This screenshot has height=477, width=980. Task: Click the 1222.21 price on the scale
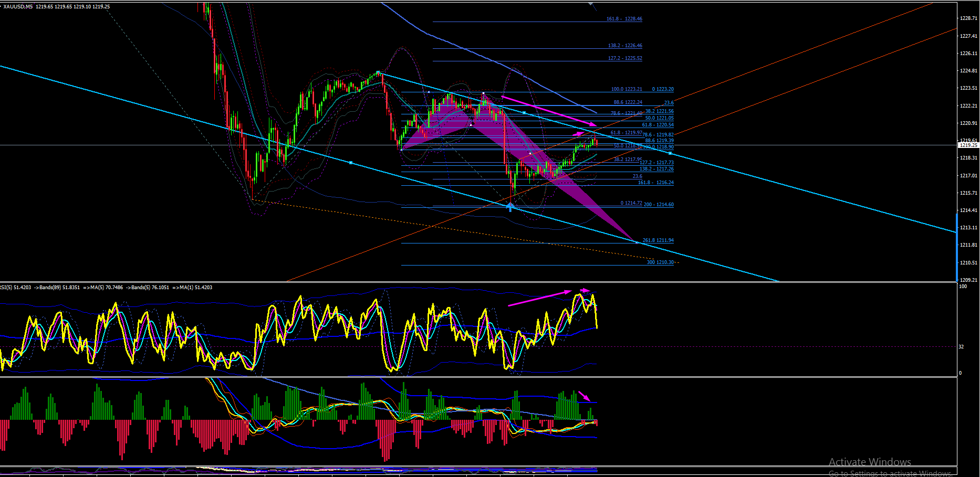969,106
